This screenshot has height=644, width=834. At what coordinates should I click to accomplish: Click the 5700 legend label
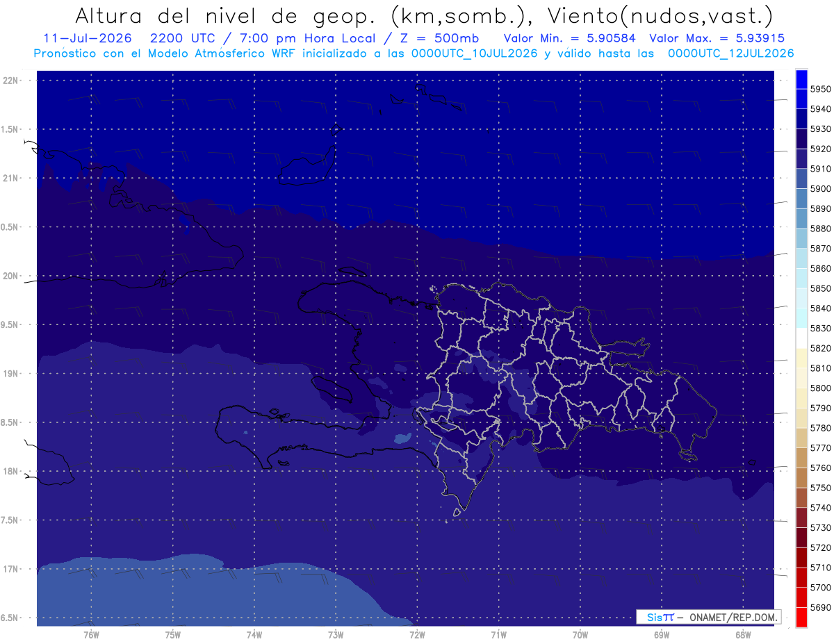[x=821, y=588]
